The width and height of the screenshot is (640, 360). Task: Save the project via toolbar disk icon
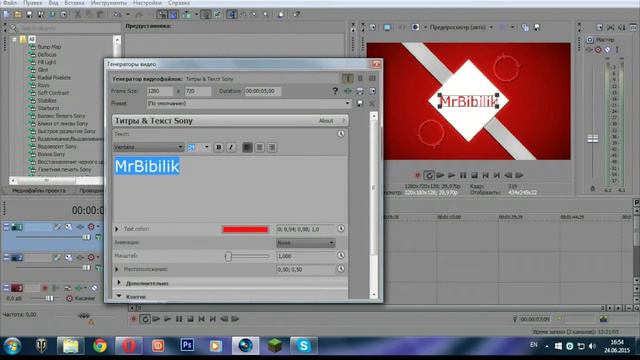point(29,14)
